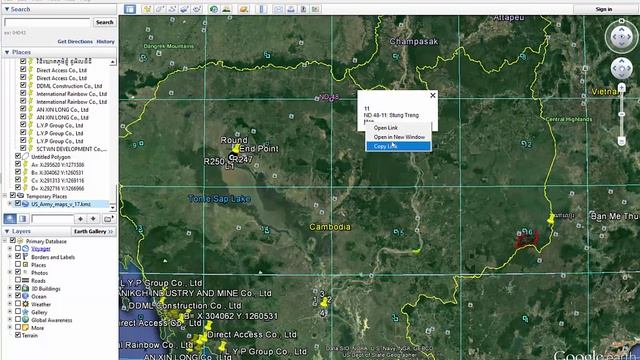The height and width of the screenshot is (360, 640).
Task: Open the planet switcher (Earth/Sky) icon
Action: (244, 9)
